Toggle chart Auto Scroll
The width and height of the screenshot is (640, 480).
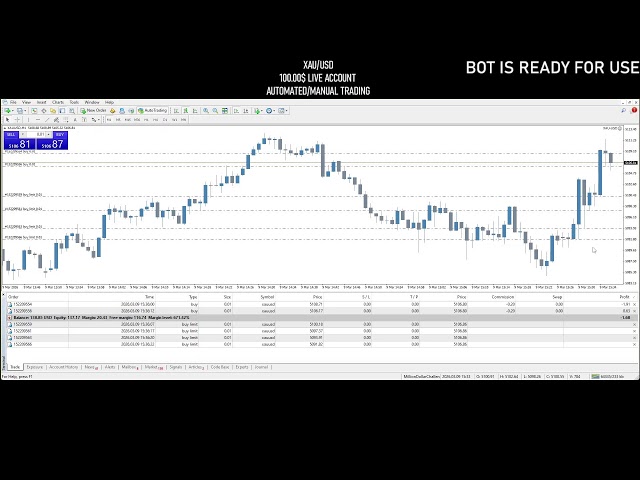tap(236, 111)
